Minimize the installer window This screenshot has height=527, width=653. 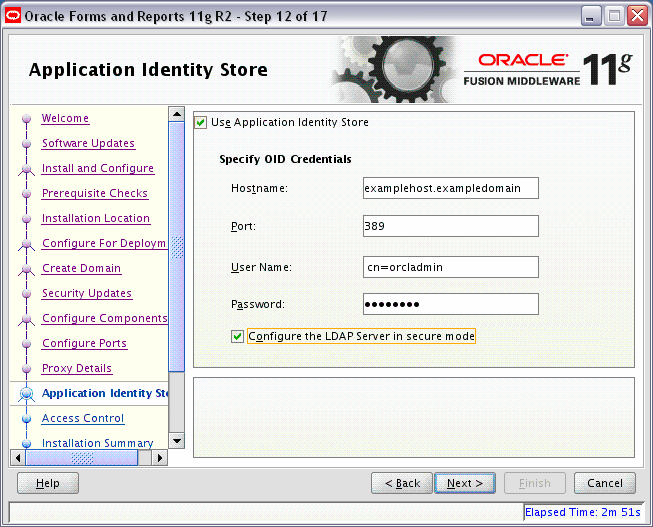pos(591,16)
